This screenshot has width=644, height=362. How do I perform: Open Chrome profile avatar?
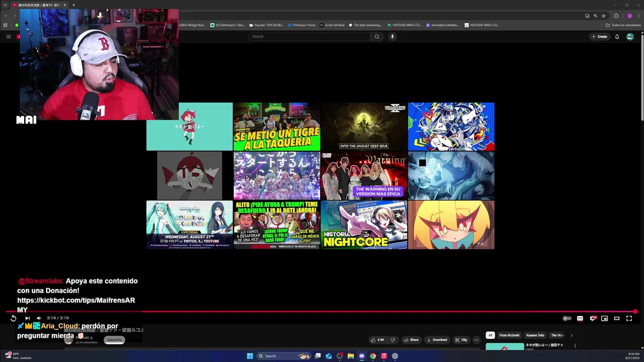pyautogui.click(x=629, y=16)
